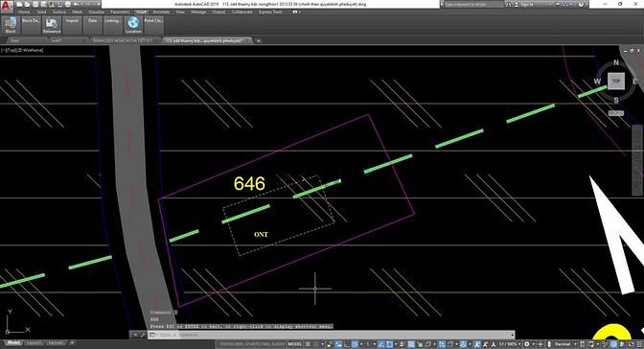644x349 pixels.
Task: Open workspace switching gear icon
Action: click(527, 343)
